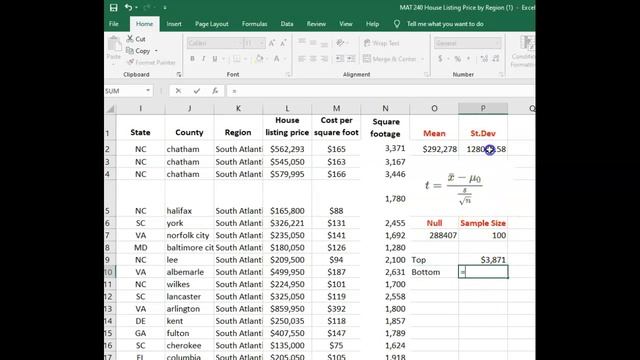Expand the Copy options dropdown arrow
640x360 pixels.
pos(156,51)
